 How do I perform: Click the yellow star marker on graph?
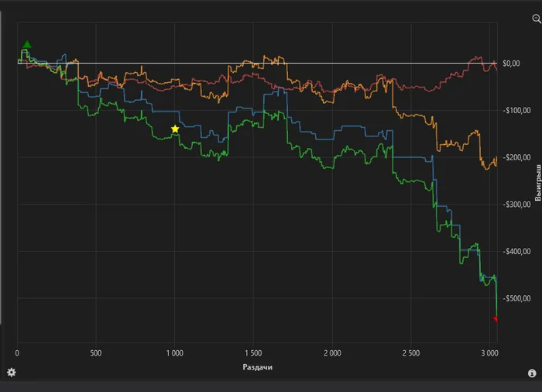point(175,129)
